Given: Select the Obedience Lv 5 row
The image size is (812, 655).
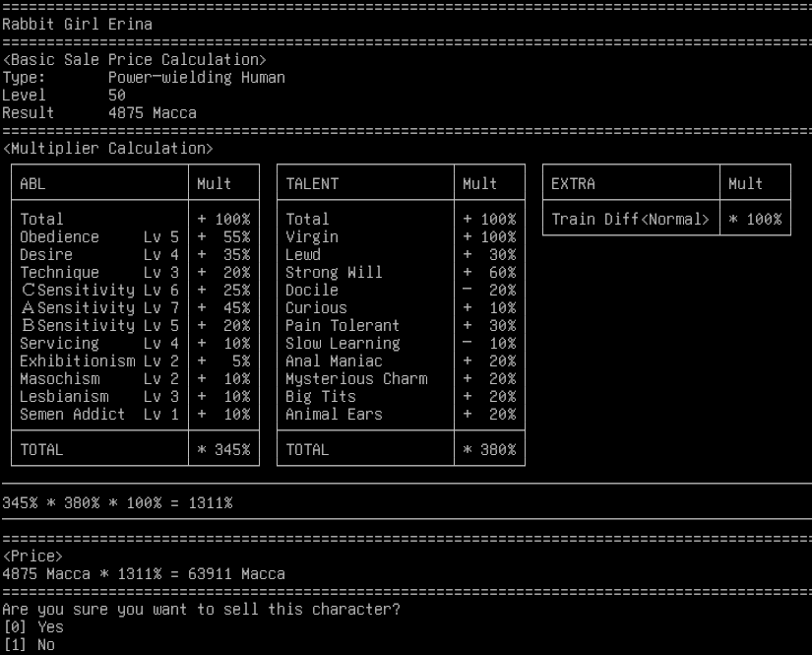Looking at the screenshot, I should (135, 237).
